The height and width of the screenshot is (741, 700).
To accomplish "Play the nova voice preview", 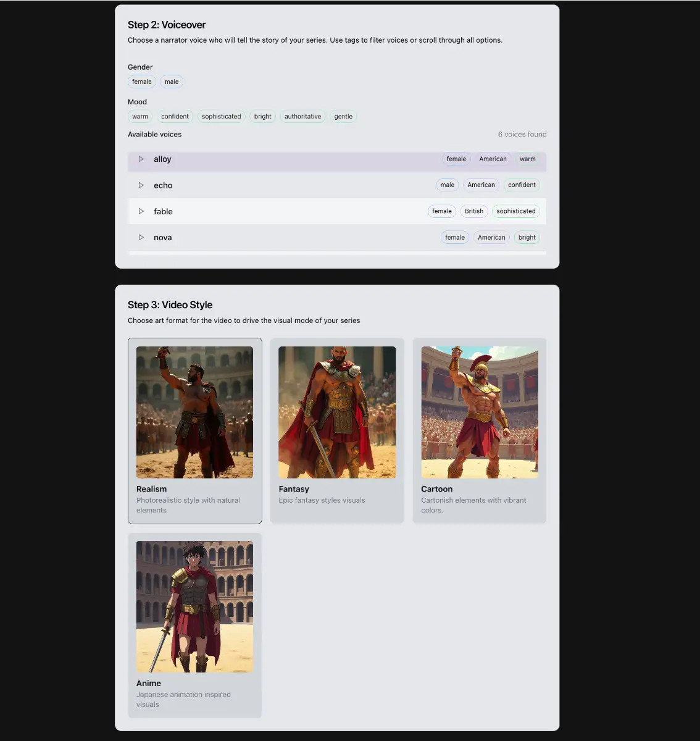I will coord(141,238).
